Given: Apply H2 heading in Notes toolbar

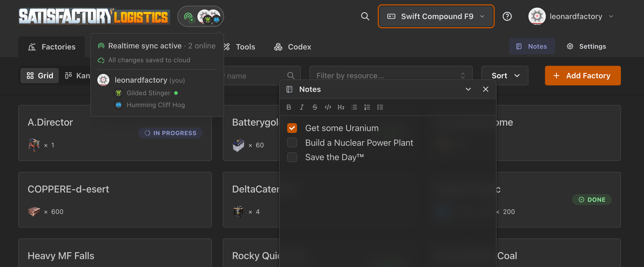Looking at the screenshot, I should tap(341, 107).
